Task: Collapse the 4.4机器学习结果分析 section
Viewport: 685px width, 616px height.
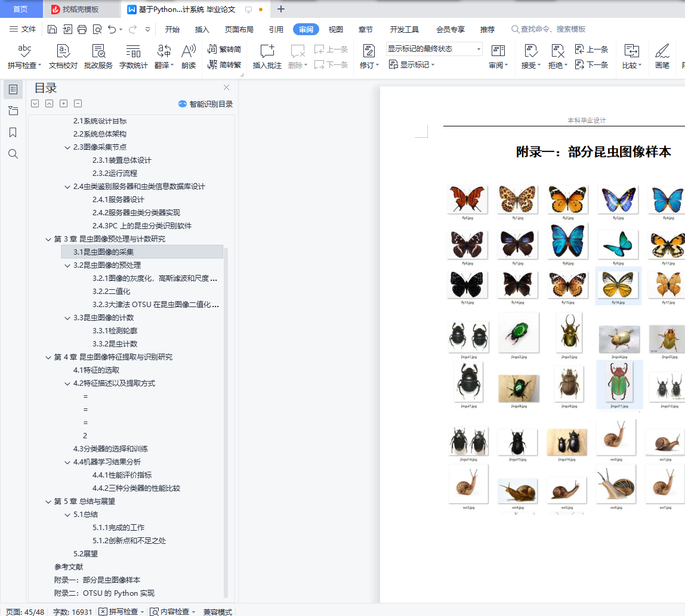Action: 67,462
